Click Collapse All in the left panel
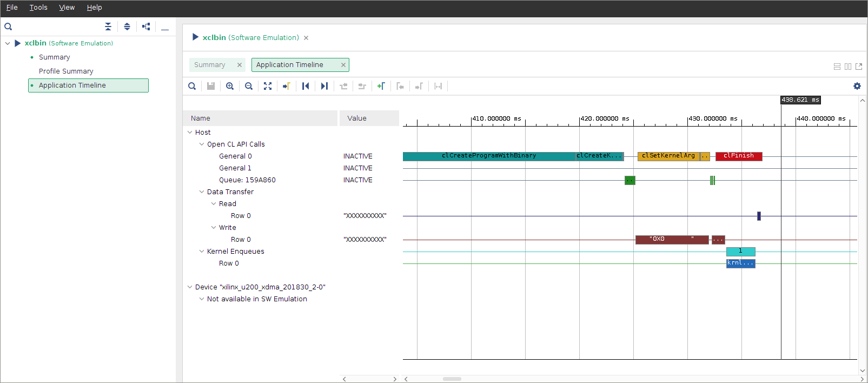This screenshot has width=868, height=383. tap(108, 27)
